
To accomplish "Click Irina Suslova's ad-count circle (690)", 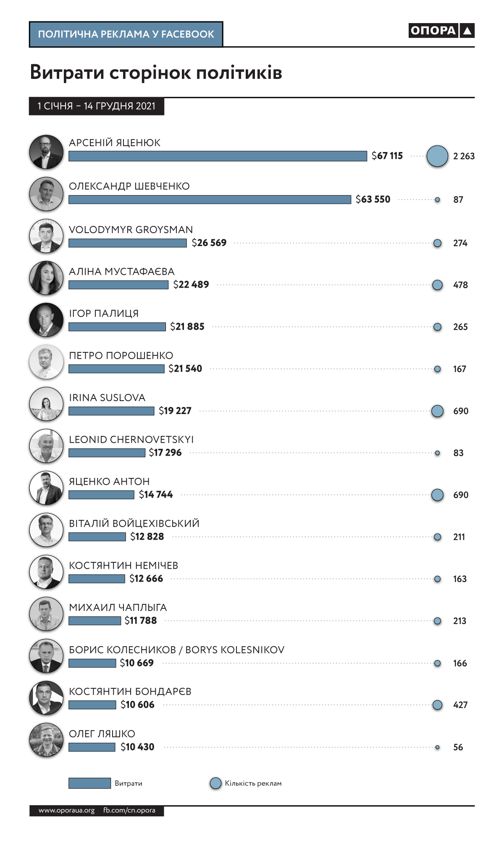I will pos(437,411).
